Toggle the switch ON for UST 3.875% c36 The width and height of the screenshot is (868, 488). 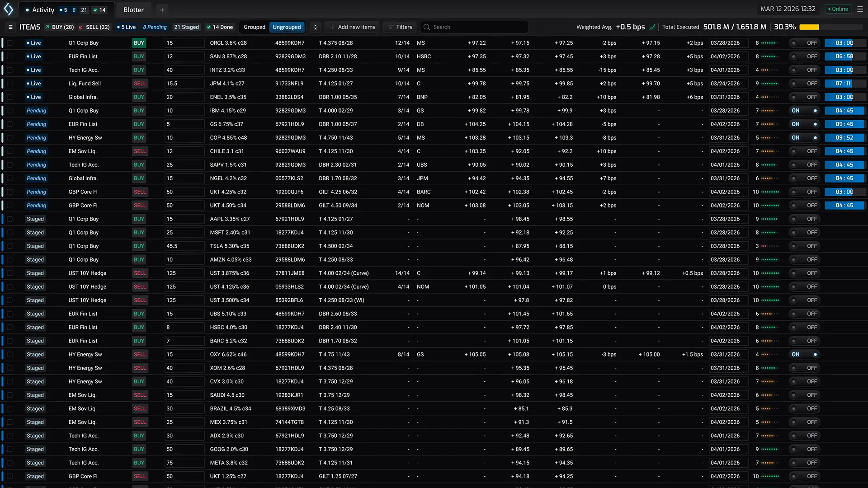[x=804, y=273]
